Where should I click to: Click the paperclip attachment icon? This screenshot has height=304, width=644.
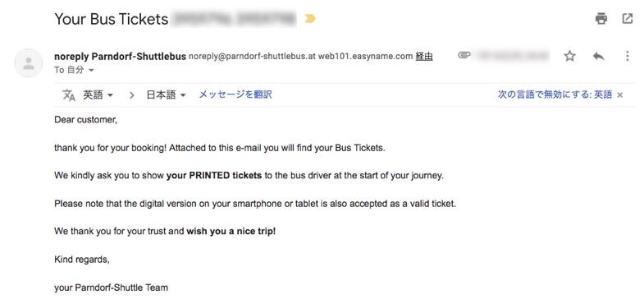(x=464, y=55)
